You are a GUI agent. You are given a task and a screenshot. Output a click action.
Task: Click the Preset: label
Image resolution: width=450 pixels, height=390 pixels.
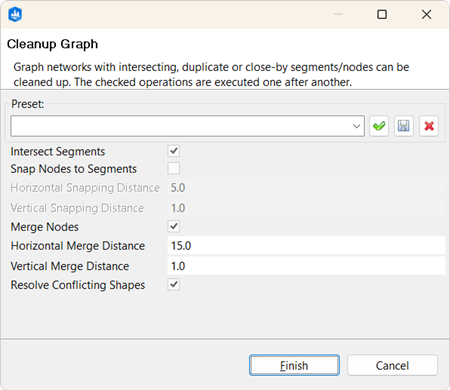[28, 104]
